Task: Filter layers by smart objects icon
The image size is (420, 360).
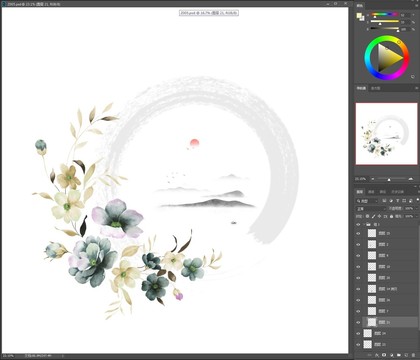Action: 410,201
